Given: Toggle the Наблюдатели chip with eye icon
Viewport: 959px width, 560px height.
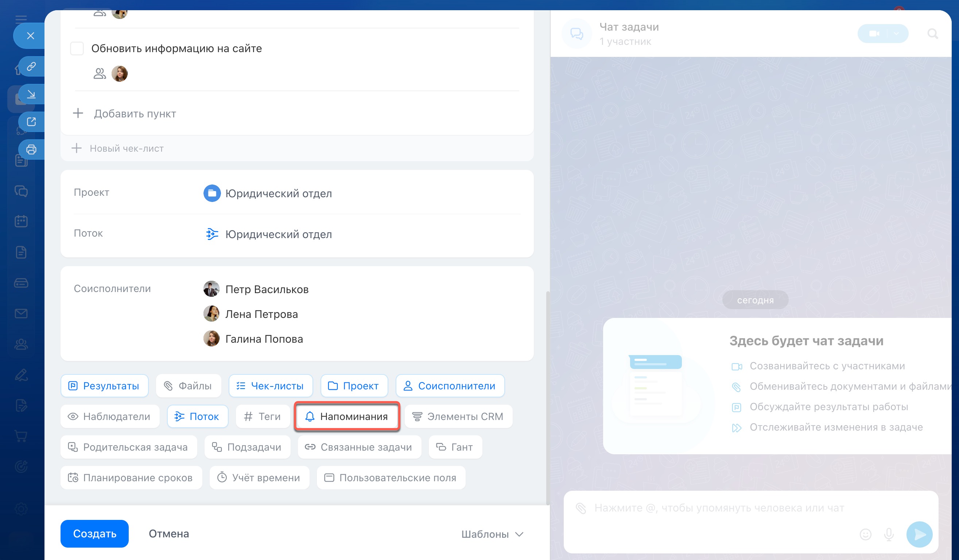Looking at the screenshot, I should coord(110,417).
